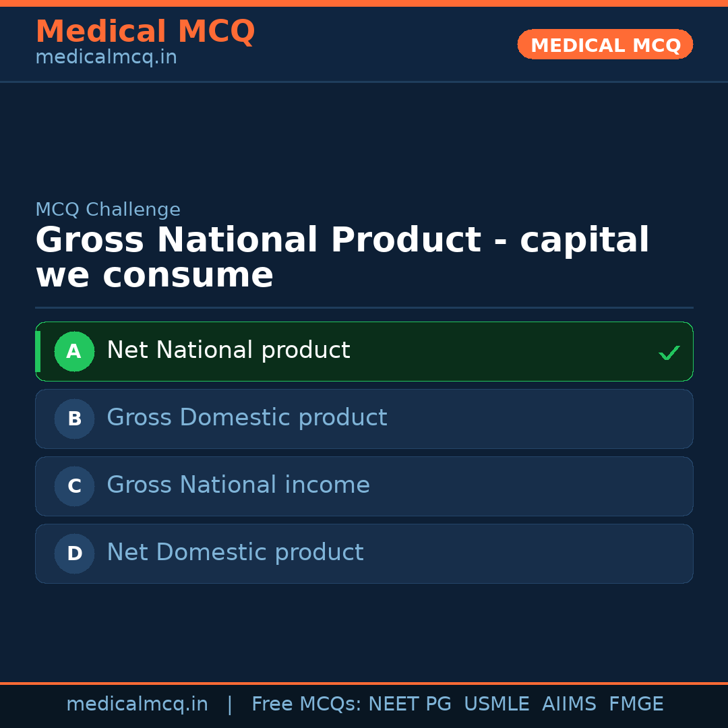Open the FMGE footer link
Viewport: 728px width, 728px height.
click(x=636, y=703)
